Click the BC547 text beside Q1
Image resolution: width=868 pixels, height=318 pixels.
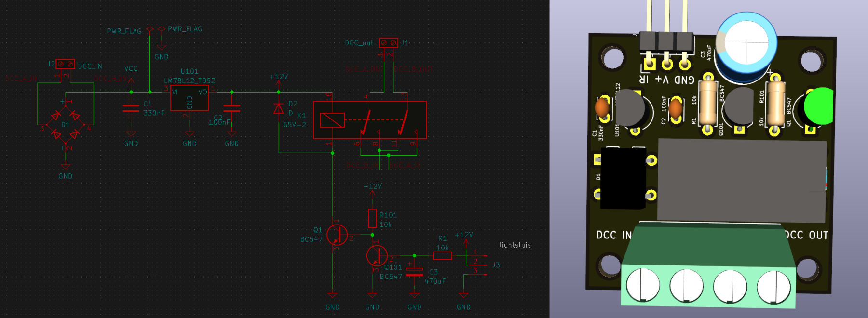(x=312, y=239)
